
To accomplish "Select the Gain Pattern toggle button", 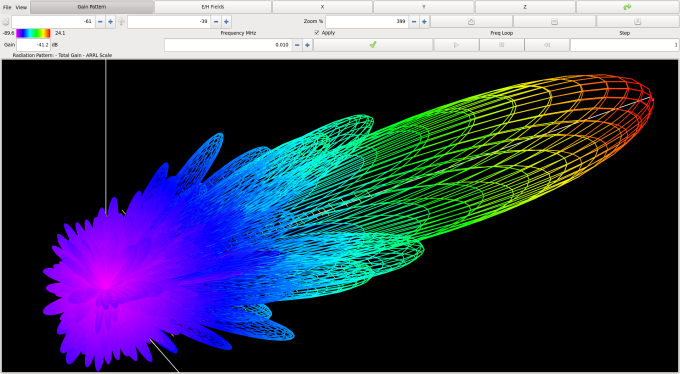I will [x=92, y=7].
